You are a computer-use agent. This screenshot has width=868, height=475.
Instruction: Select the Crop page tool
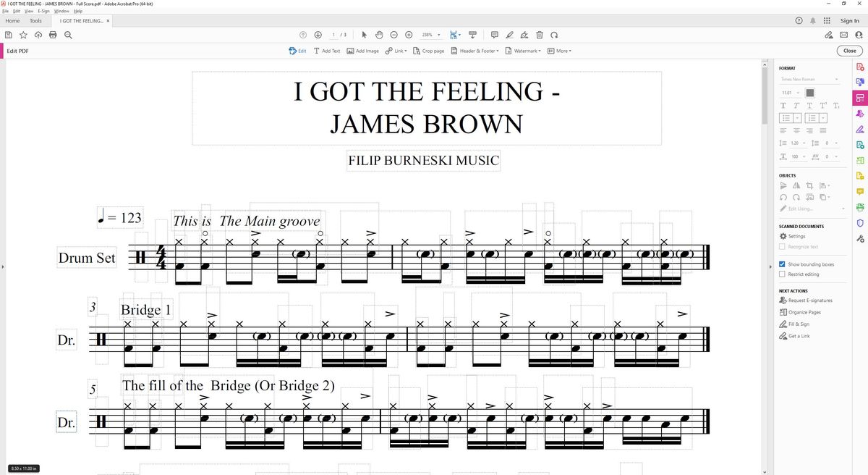tap(428, 51)
